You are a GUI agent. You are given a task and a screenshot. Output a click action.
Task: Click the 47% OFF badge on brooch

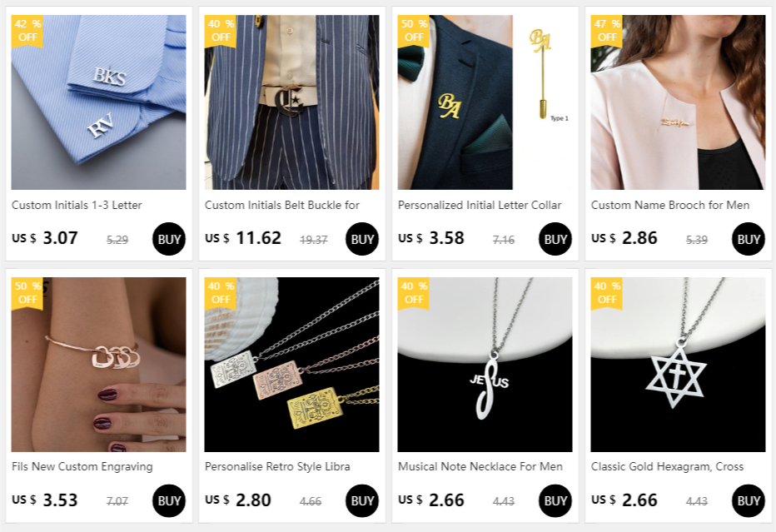coord(606,31)
